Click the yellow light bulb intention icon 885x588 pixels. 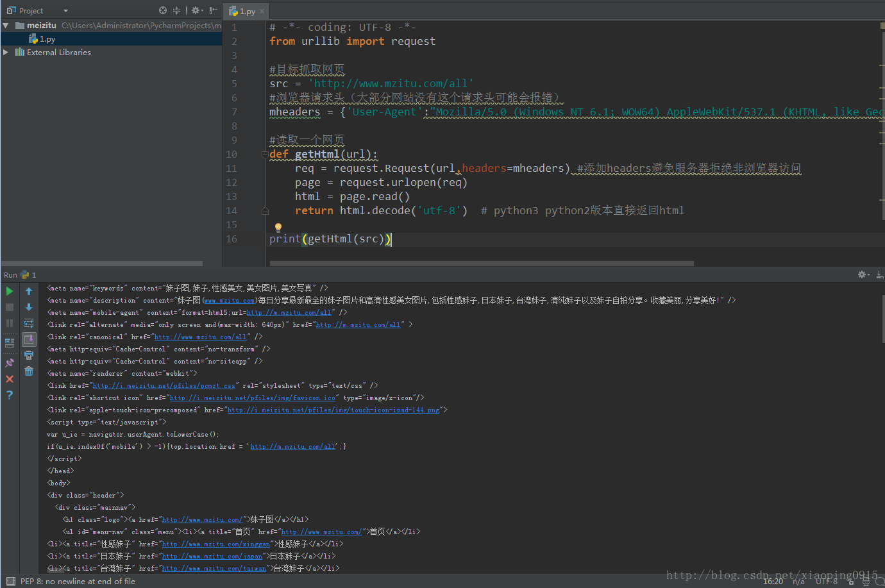coord(278,227)
